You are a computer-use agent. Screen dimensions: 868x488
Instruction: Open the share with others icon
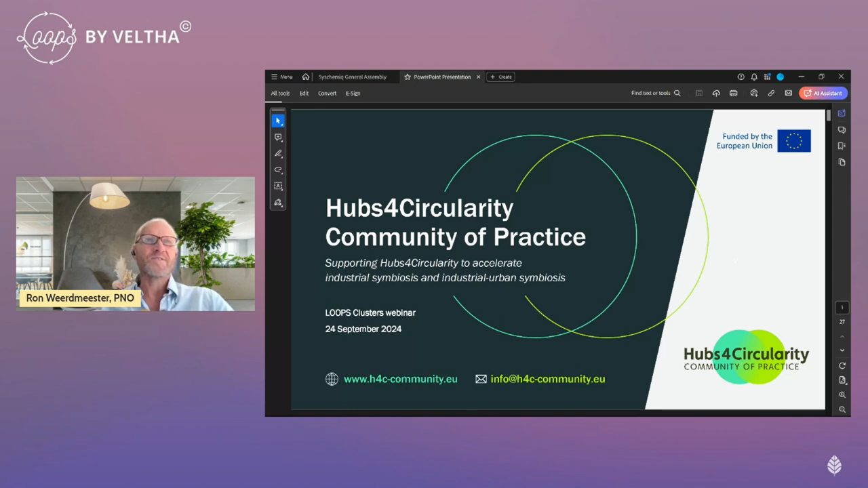tap(753, 93)
